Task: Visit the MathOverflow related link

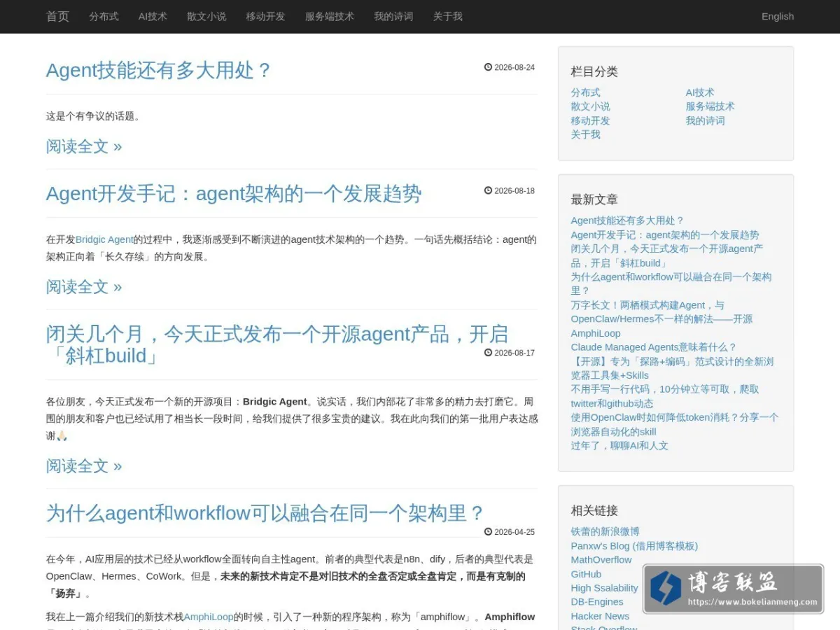Action: coord(601,560)
